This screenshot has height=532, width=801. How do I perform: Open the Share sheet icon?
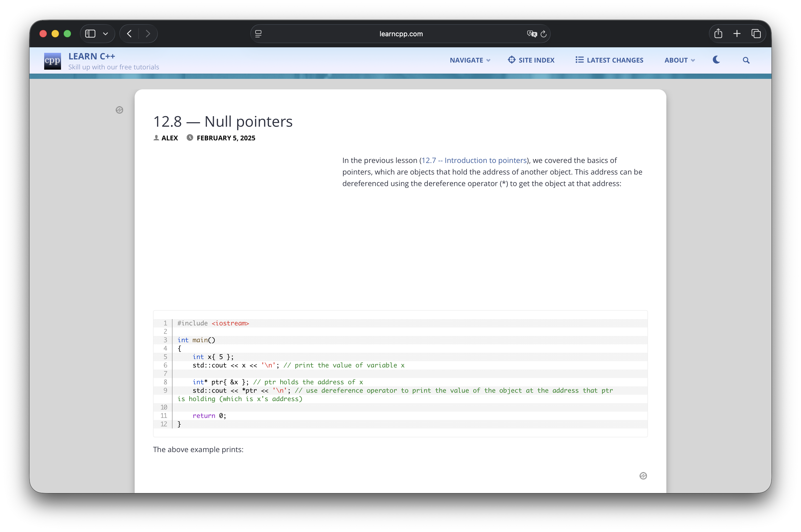pyautogui.click(x=718, y=34)
